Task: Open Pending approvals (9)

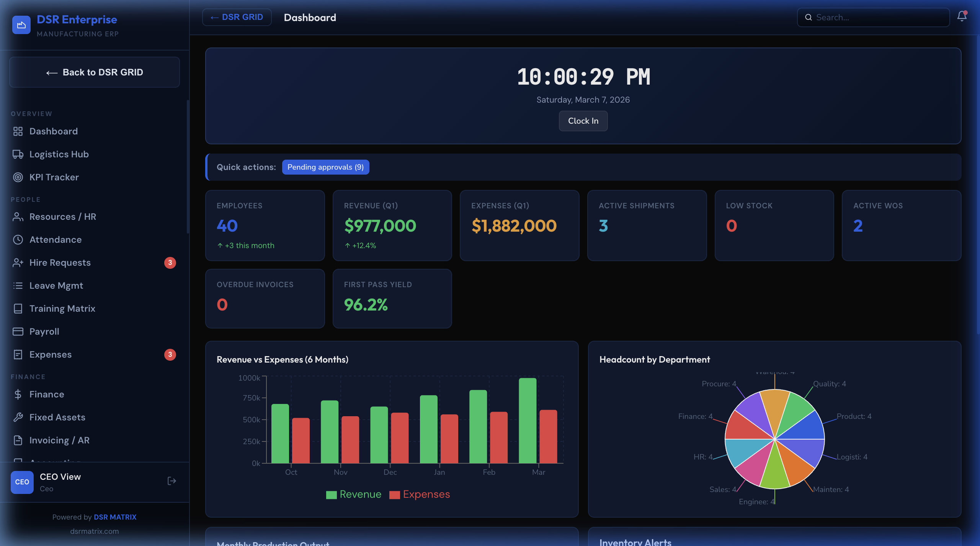Action: click(x=325, y=167)
